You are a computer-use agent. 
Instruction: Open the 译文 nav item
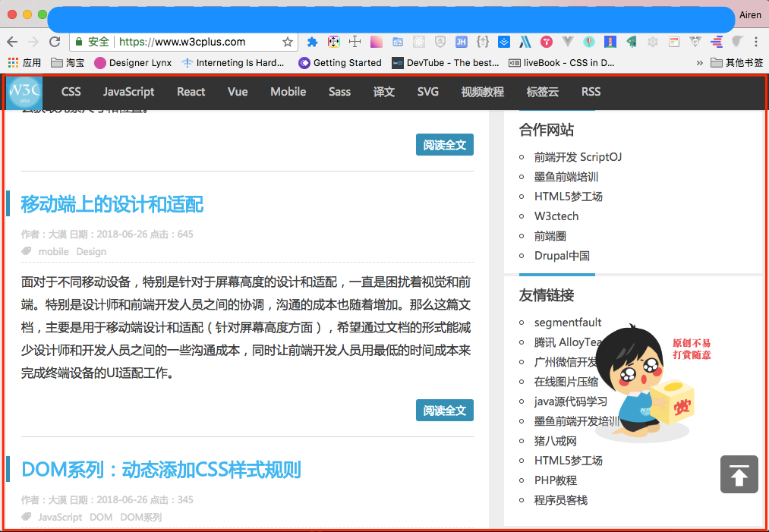(x=383, y=92)
